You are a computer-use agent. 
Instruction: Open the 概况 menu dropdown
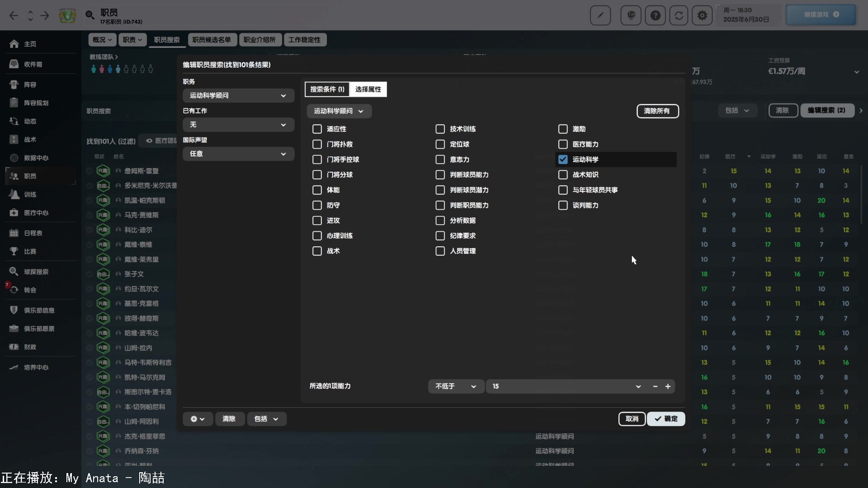pyautogui.click(x=102, y=40)
